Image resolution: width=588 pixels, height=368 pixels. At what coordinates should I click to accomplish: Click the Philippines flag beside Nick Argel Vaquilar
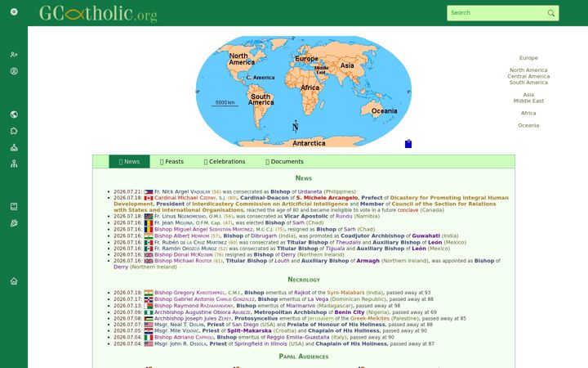[x=149, y=192]
